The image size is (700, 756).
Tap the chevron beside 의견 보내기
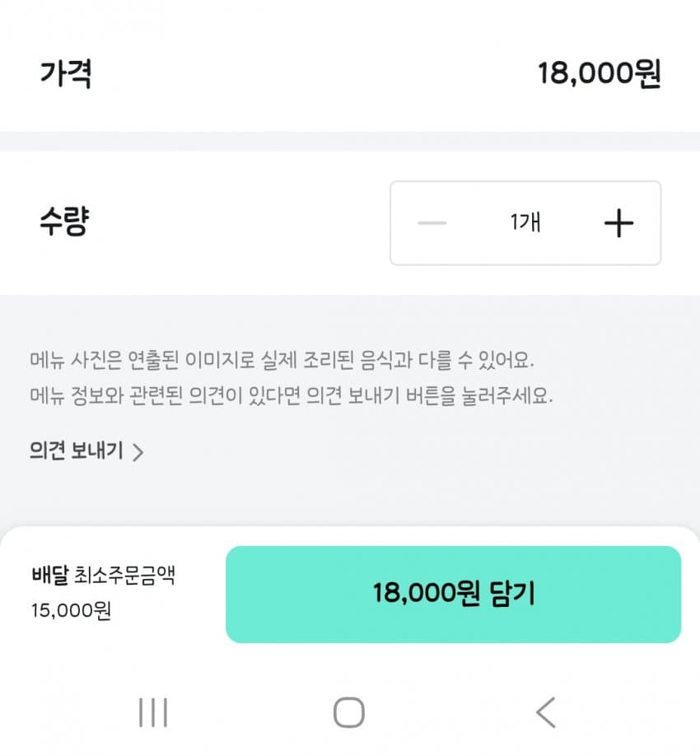[x=138, y=452]
